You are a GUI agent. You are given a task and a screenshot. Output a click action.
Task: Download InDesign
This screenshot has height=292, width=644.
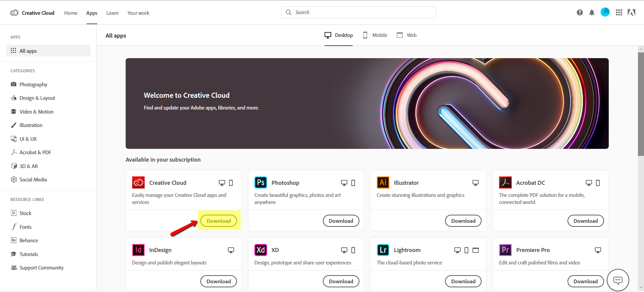pyautogui.click(x=218, y=281)
